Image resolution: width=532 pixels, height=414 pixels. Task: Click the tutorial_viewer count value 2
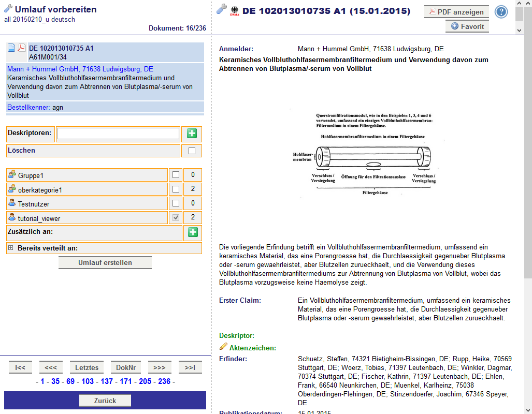[x=193, y=218]
